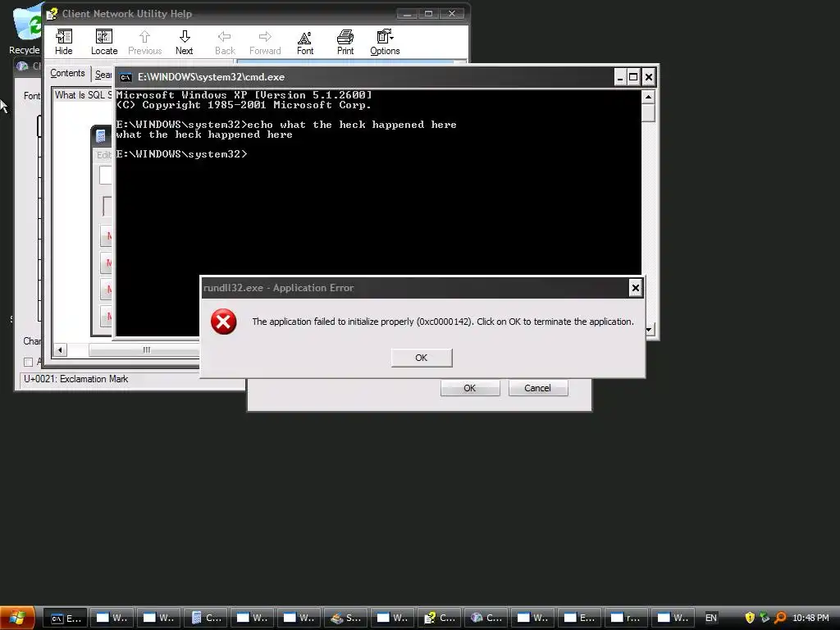840x630 pixels.
Task: Open the Options dropdown in Help toolbar
Action: click(385, 43)
